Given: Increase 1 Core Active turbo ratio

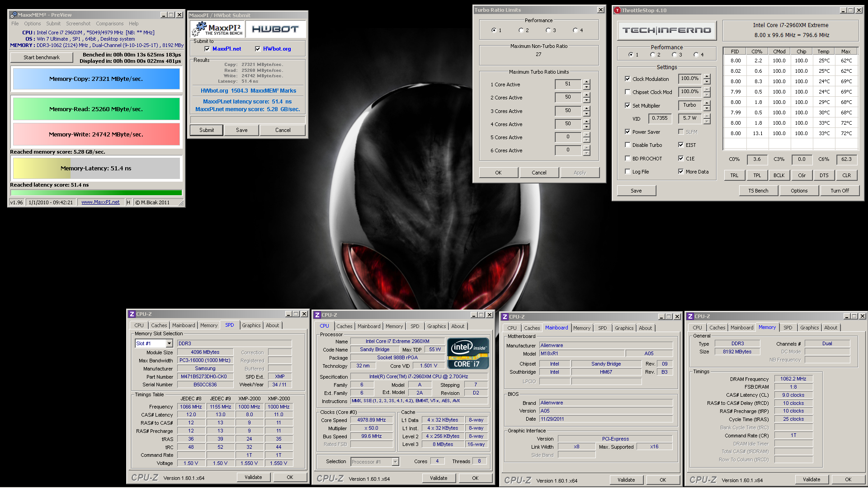Looking at the screenshot, I should pyautogui.click(x=586, y=82).
